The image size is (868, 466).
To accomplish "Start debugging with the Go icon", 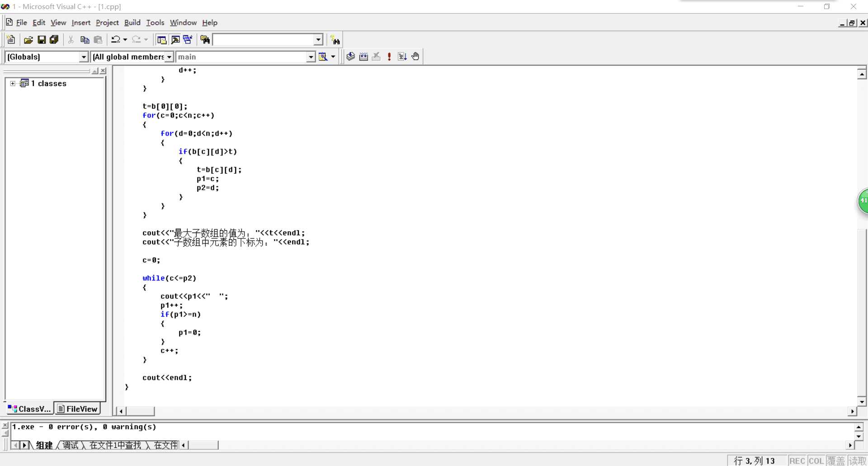I will click(x=402, y=57).
